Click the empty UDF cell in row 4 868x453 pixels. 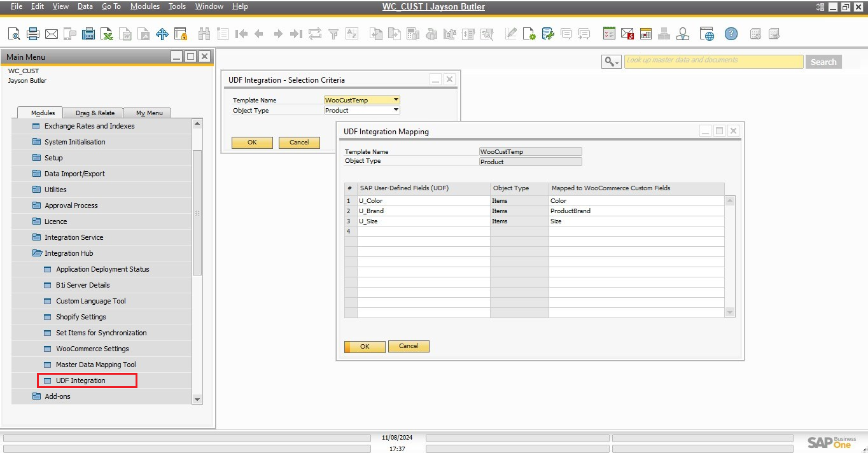(423, 232)
